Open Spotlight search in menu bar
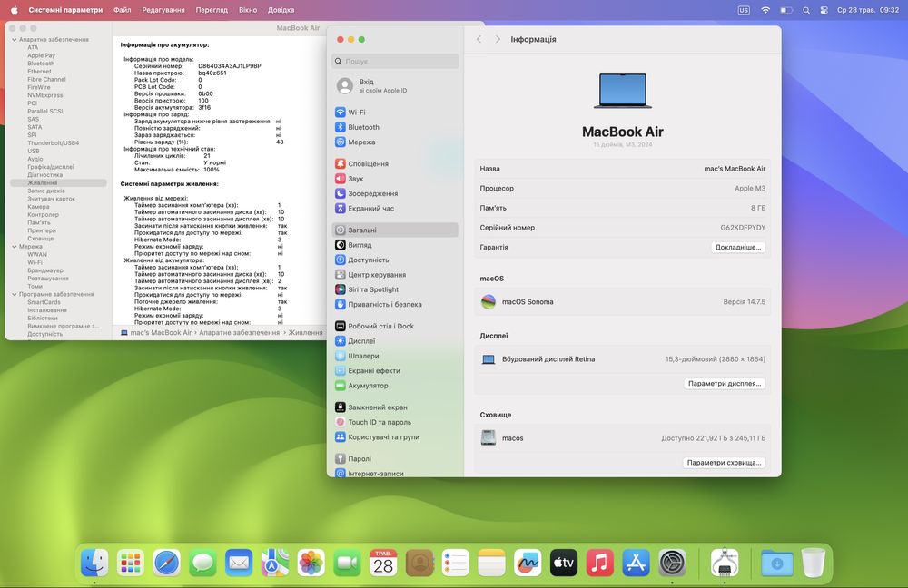908x588 pixels. pyautogui.click(x=806, y=10)
